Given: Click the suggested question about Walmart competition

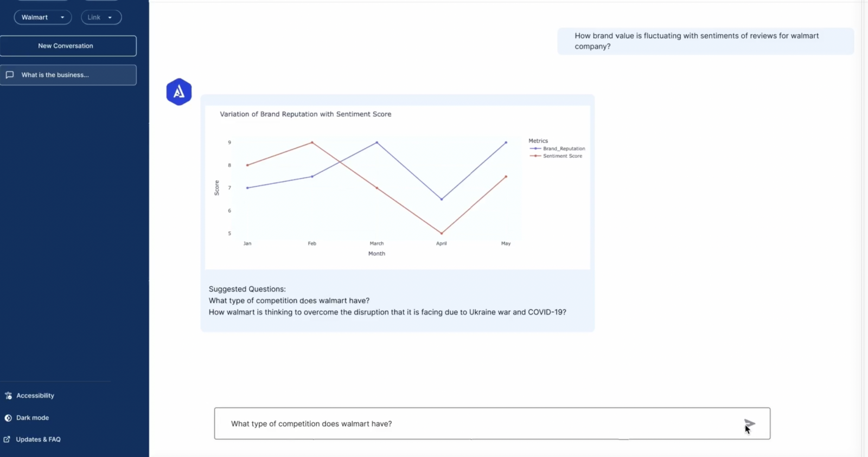Looking at the screenshot, I should [289, 300].
